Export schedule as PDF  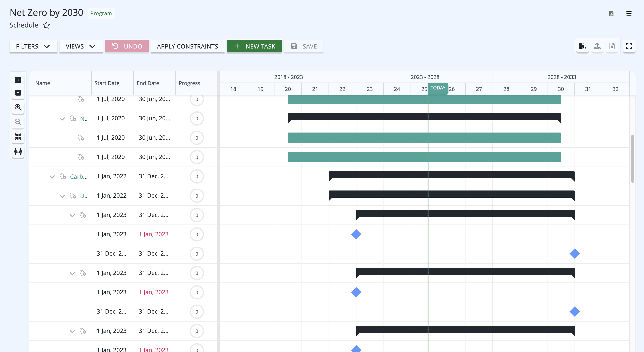coord(582,46)
